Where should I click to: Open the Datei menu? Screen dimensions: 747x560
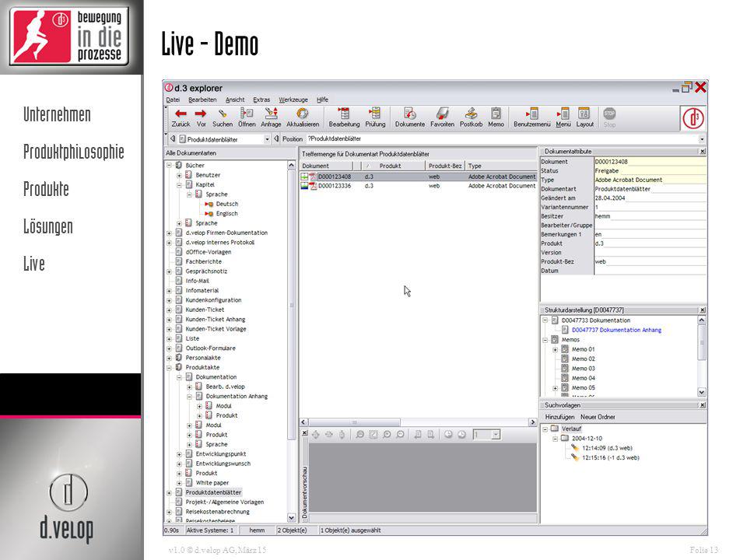coord(173,100)
